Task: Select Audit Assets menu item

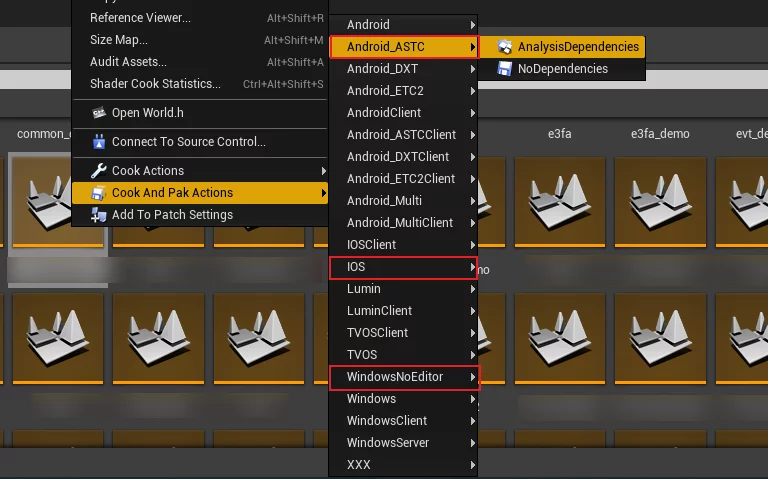Action: [x=128, y=62]
